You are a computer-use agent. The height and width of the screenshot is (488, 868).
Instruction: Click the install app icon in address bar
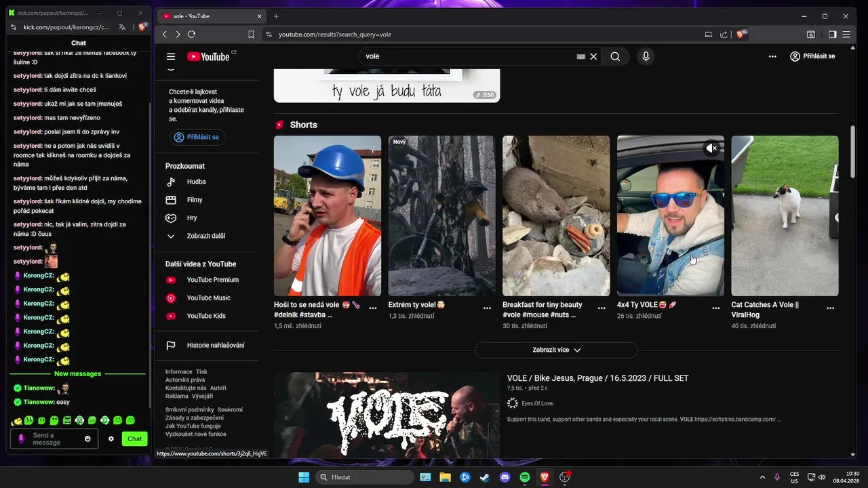(709, 35)
